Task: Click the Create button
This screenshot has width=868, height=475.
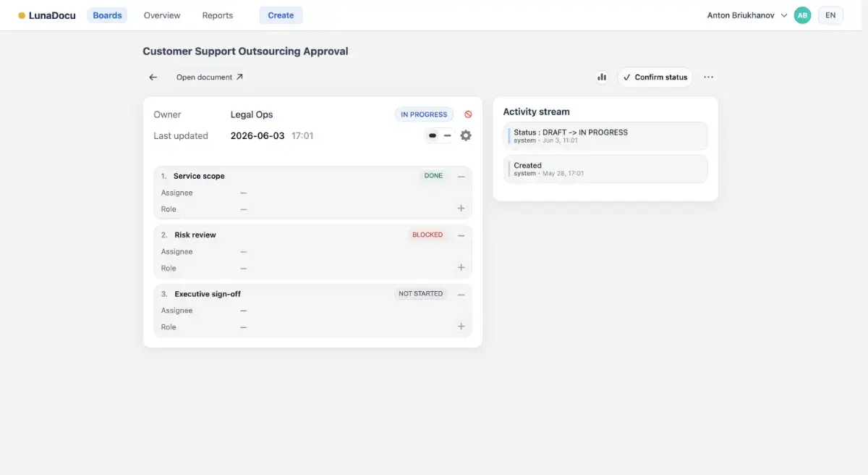Action: pyautogui.click(x=281, y=15)
